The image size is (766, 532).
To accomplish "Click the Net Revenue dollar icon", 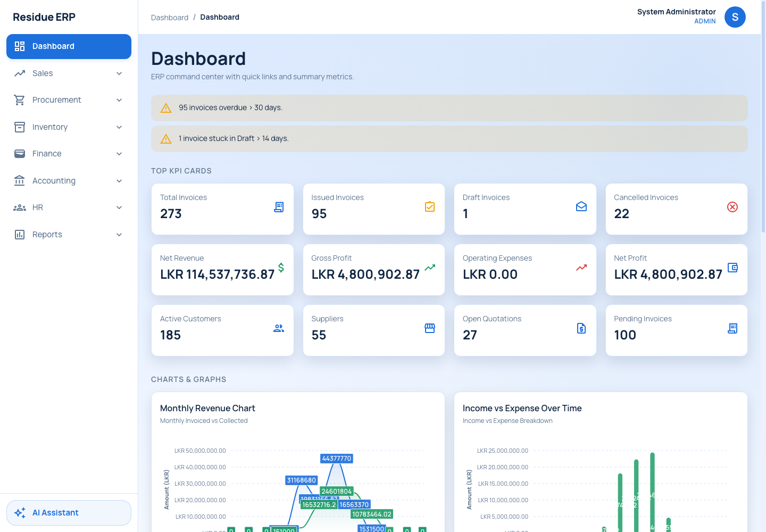I will 281,268.
